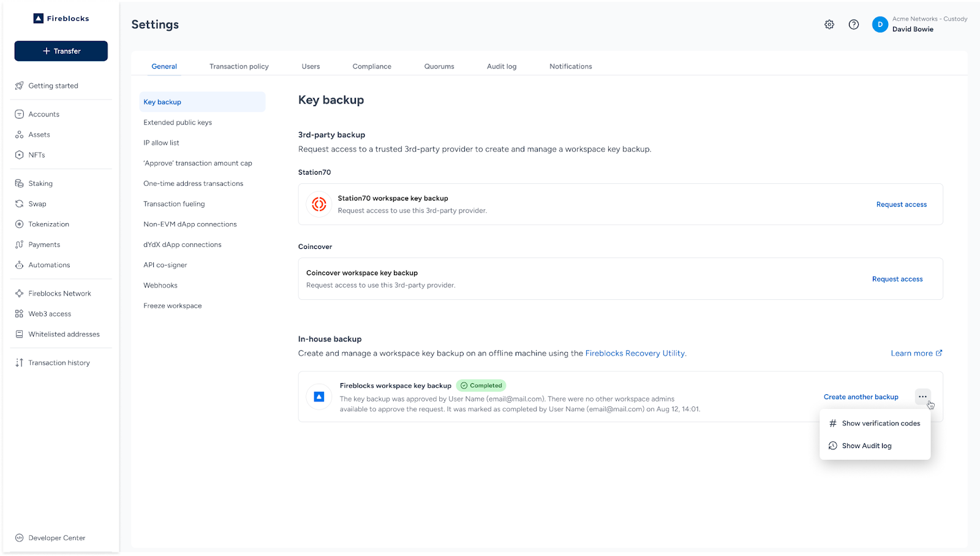Click the Fireblocks workspace backup logo

(319, 397)
